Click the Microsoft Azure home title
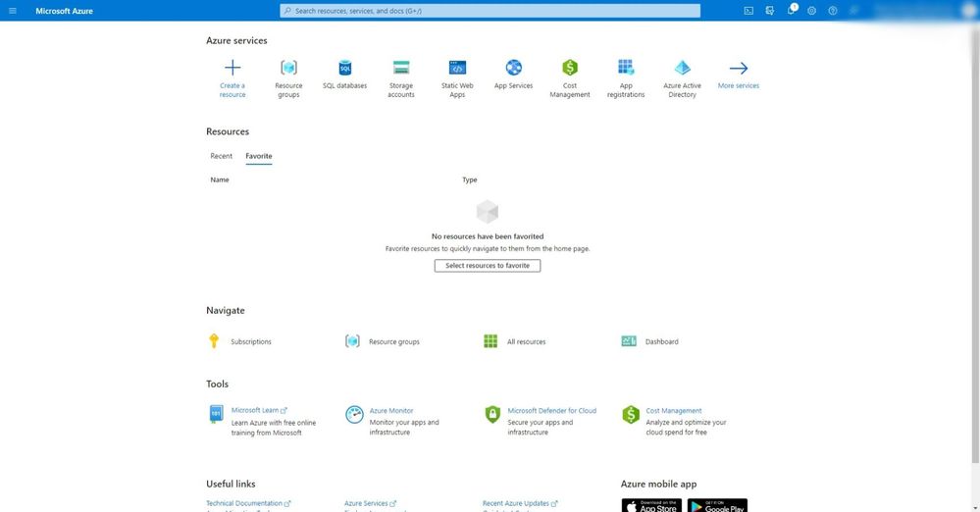 click(x=65, y=11)
